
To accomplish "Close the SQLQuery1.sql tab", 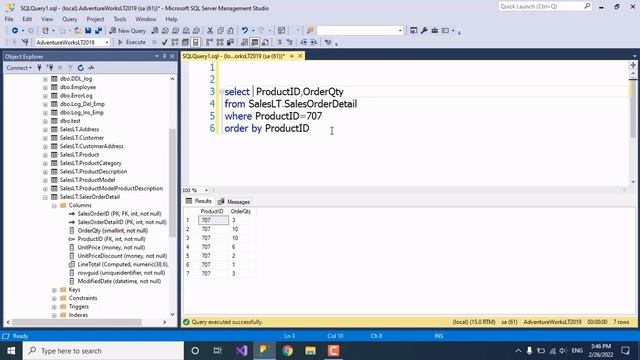I will click(x=300, y=56).
